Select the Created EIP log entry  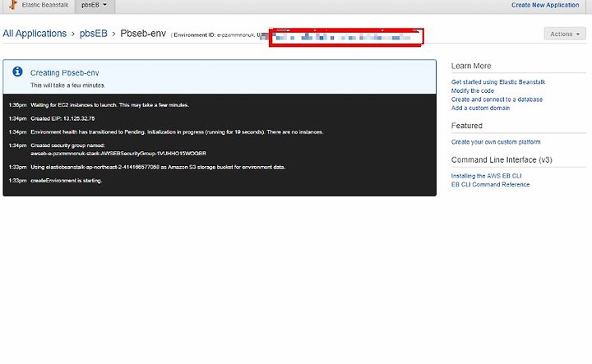pyautogui.click(x=62, y=118)
